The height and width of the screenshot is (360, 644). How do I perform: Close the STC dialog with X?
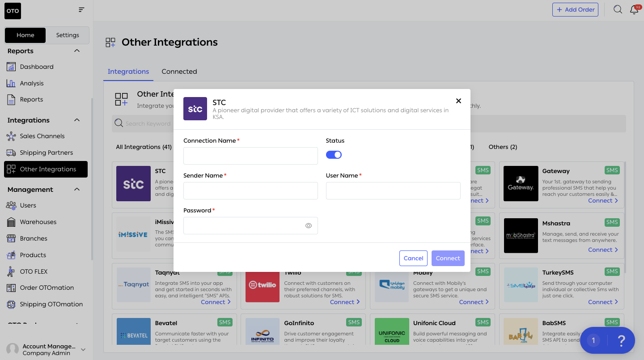pyautogui.click(x=458, y=101)
